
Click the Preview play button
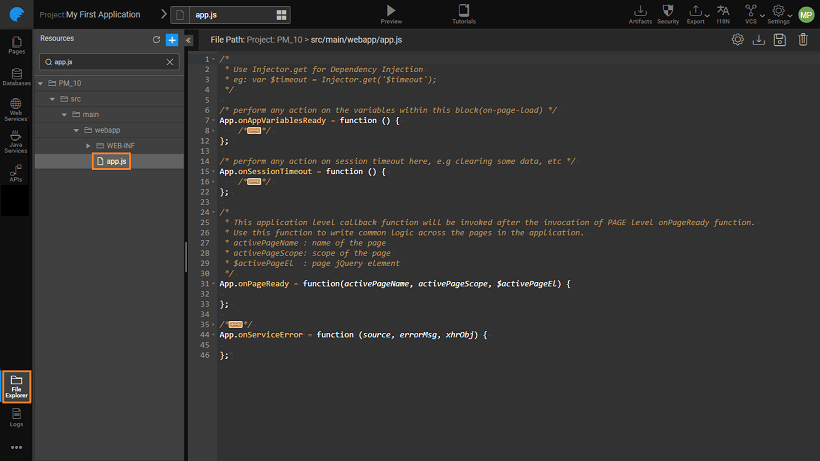tap(390, 10)
